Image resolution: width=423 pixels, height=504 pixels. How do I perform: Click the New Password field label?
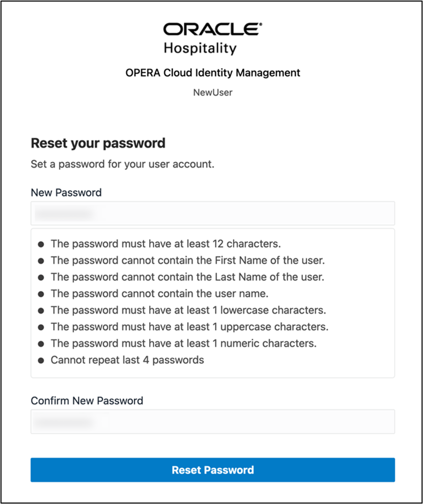pyautogui.click(x=66, y=193)
